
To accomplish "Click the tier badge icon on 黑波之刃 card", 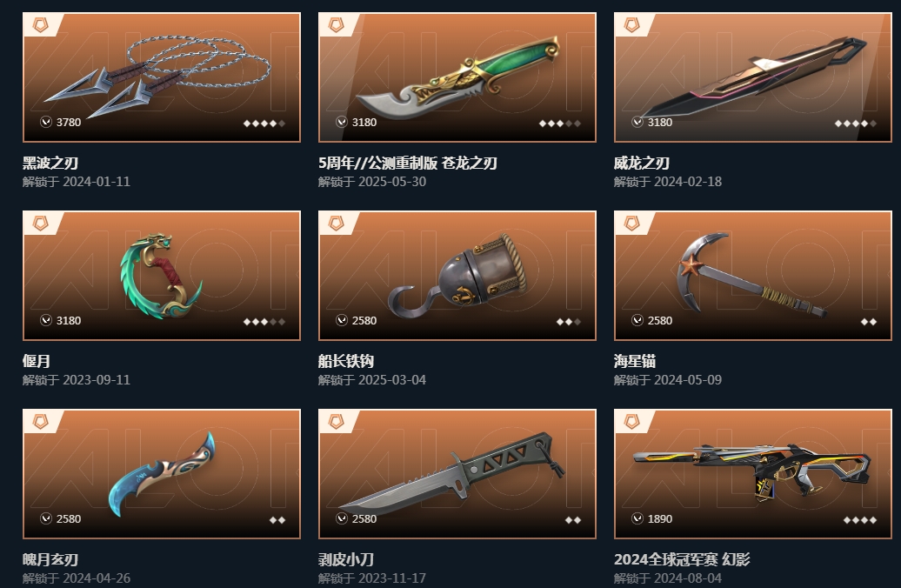I will [x=40, y=24].
